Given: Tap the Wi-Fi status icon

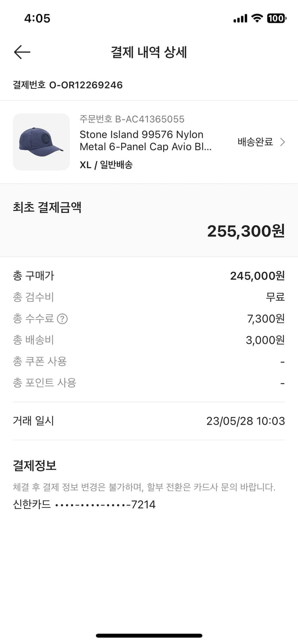Looking at the screenshot, I should point(257,18).
